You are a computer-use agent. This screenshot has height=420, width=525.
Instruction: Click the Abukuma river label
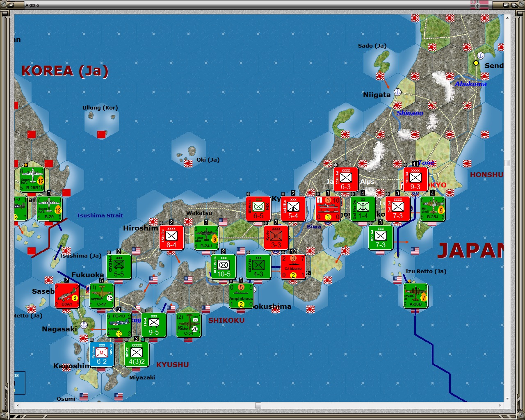[471, 84]
